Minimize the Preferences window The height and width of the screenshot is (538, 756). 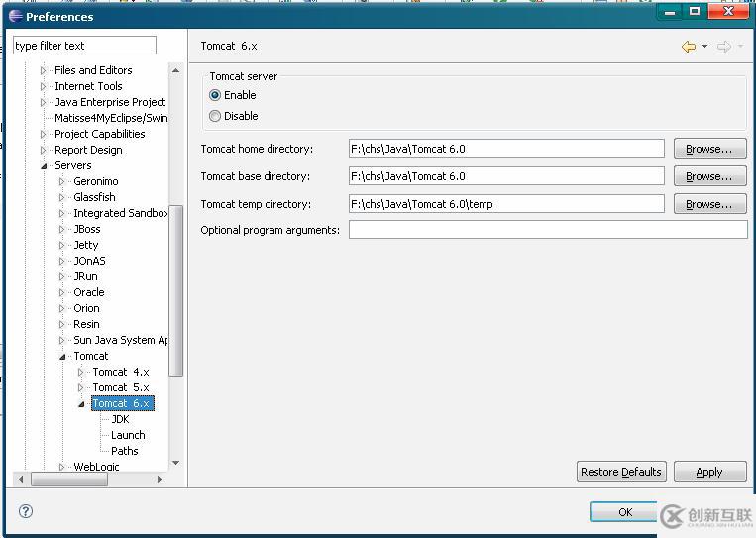pos(670,12)
